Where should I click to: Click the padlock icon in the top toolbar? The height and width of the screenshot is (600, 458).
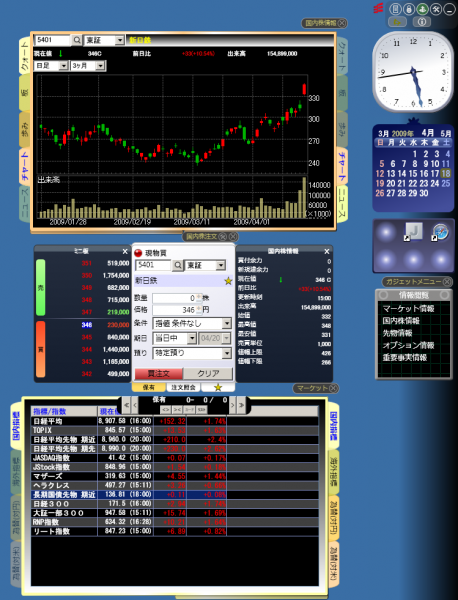pyautogui.click(x=409, y=9)
